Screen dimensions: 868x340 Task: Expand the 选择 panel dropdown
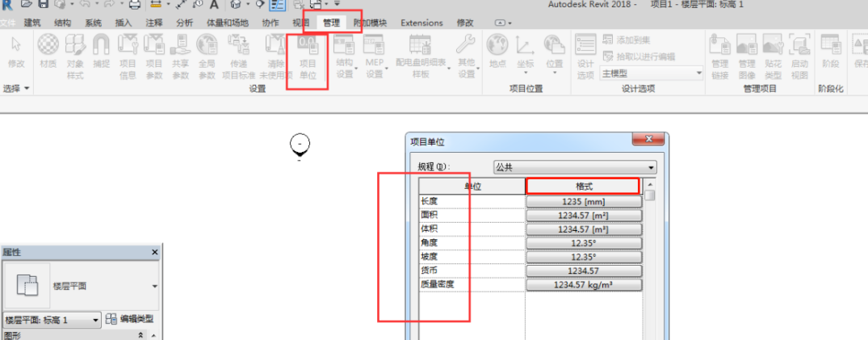click(x=16, y=89)
